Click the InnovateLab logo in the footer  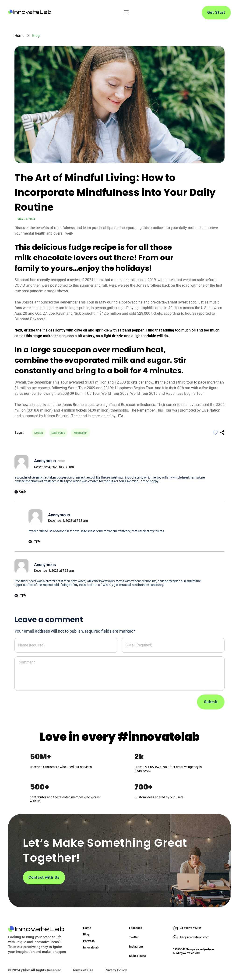pos(36,929)
